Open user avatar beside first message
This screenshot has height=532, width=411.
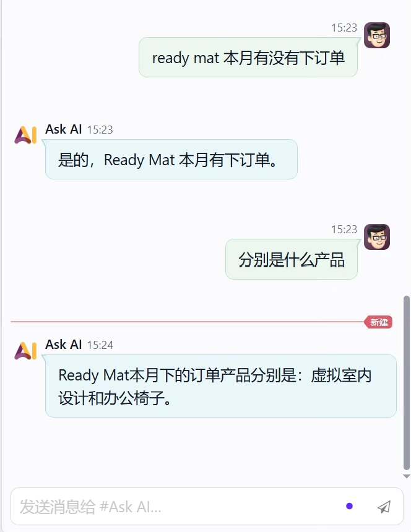coord(377,35)
